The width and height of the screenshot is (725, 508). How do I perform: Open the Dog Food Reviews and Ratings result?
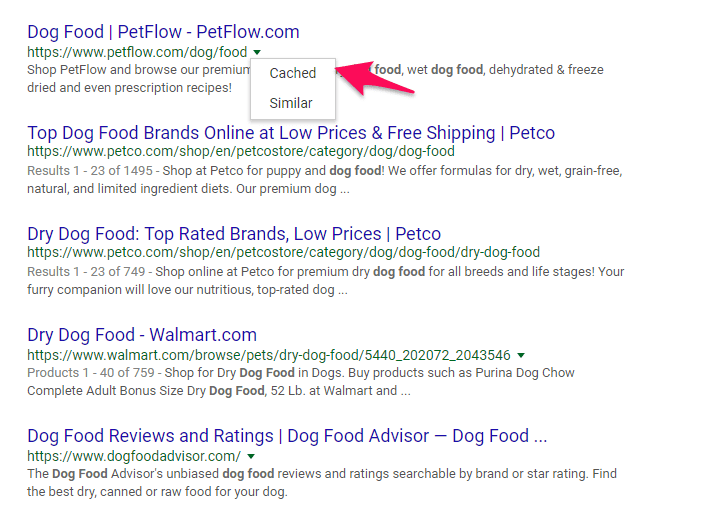coord(287,436)
